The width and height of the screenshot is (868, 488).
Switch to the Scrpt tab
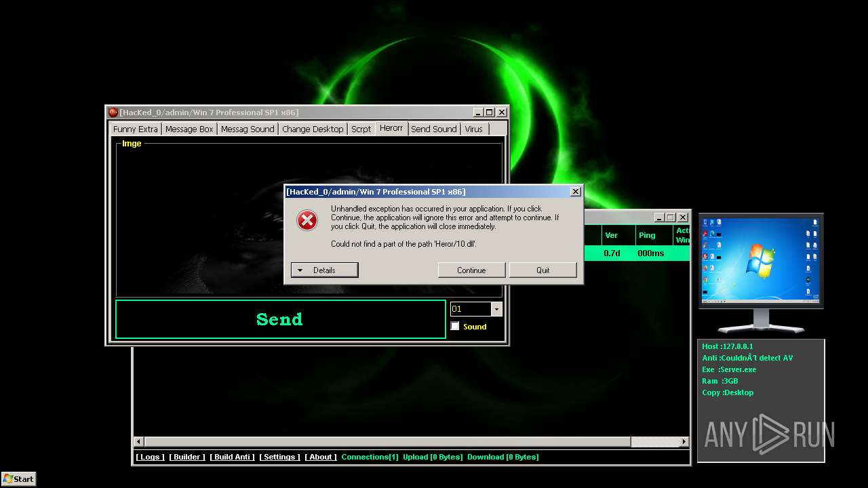click(x=361, y=129)
